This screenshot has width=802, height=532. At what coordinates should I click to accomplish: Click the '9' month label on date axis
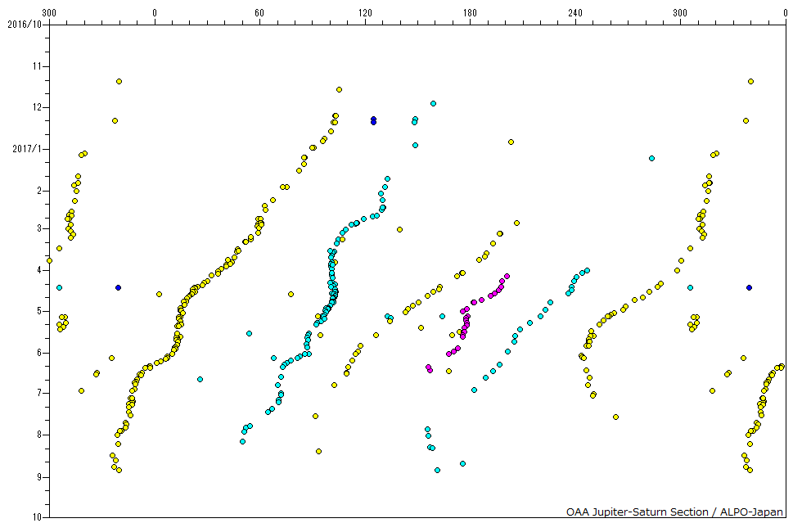click(39, 477)
